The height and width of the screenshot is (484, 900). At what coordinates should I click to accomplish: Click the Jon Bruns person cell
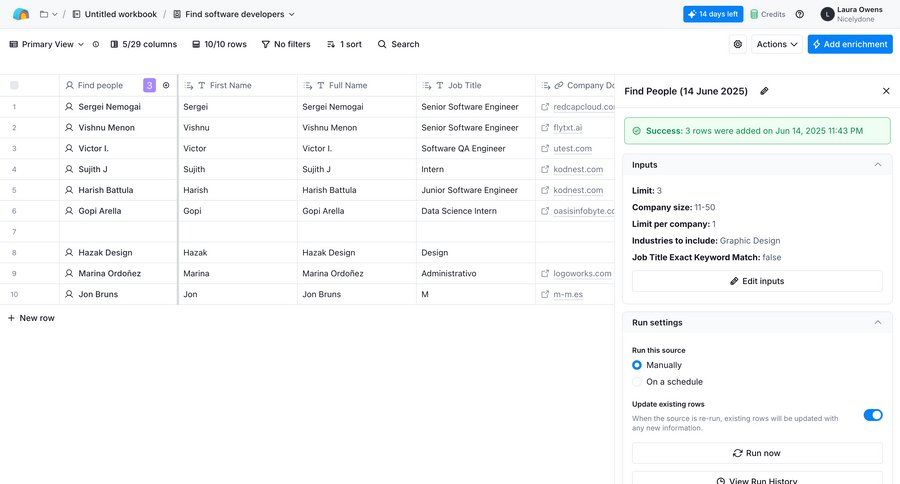118,294
